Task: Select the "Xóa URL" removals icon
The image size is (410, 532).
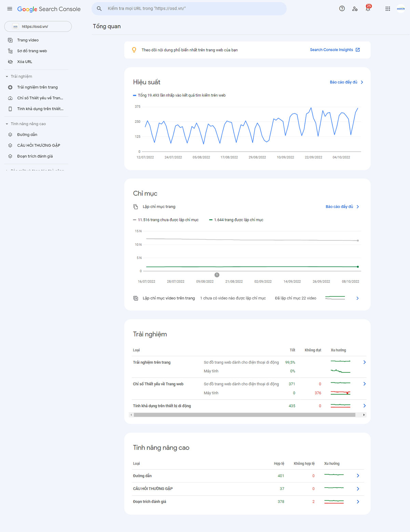Action: coord(11,61)
